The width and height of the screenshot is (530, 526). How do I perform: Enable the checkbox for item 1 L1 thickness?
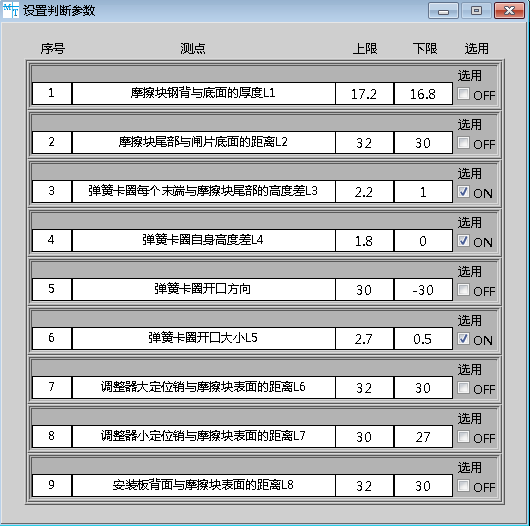(x=463, y=94)
